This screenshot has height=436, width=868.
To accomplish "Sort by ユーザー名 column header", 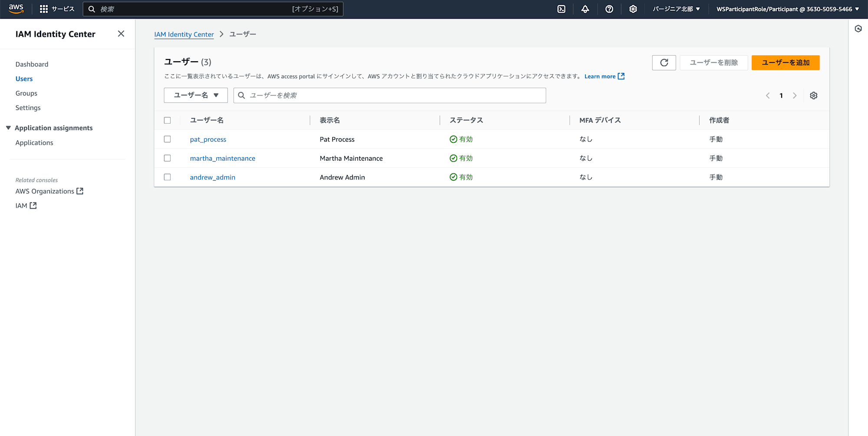I will pos(207,120).
